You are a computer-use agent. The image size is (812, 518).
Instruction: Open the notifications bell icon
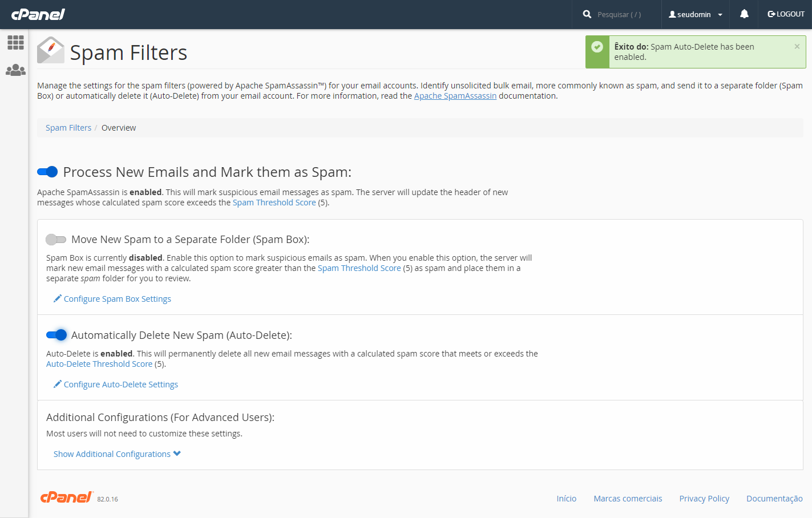[x=744, y=14]
